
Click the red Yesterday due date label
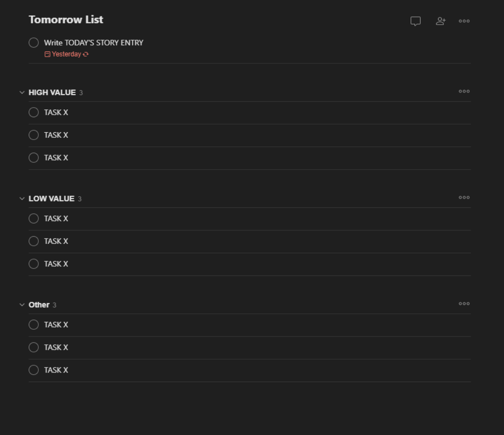[x=67, y=54]
